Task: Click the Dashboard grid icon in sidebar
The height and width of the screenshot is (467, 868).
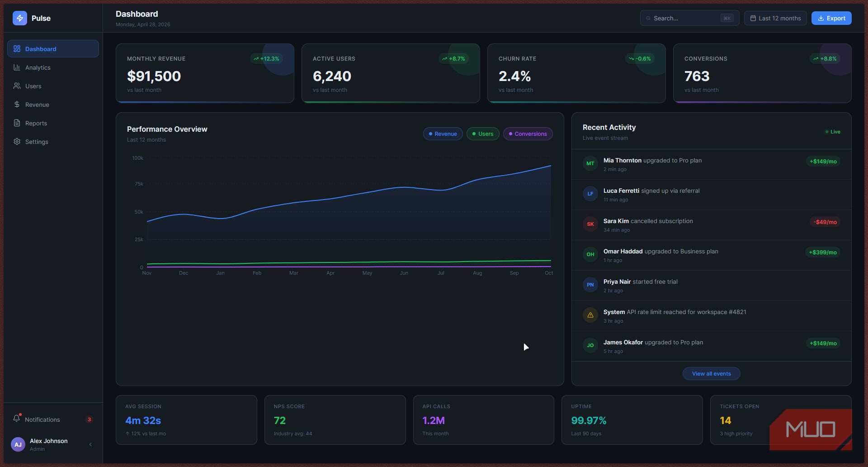Action: 17,49
